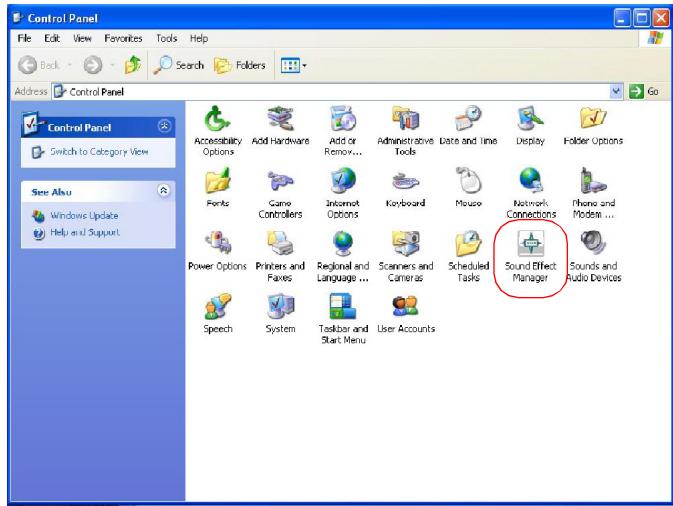Image resolution: width=673 pixels, height=506 pixels.
Task: Minimize the Control Panel window
Action: (622, 18)
